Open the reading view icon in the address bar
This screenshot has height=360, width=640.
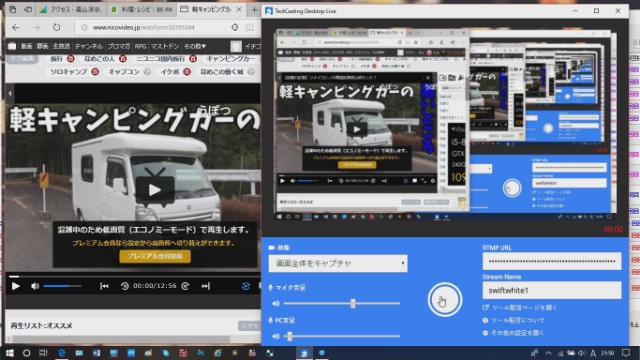coord(249,27)
